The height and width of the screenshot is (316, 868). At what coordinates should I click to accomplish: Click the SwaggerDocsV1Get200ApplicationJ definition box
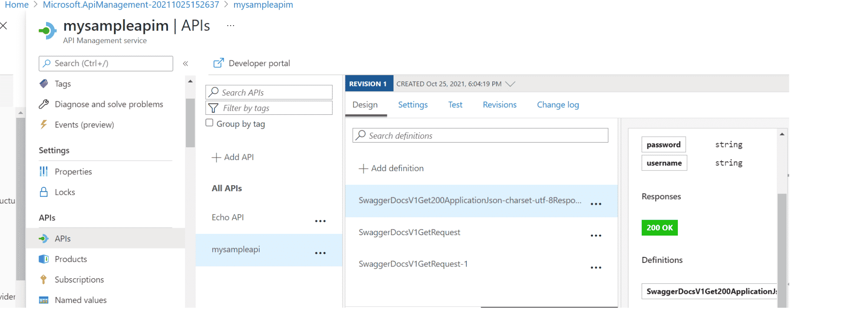(x=710, y=291)
